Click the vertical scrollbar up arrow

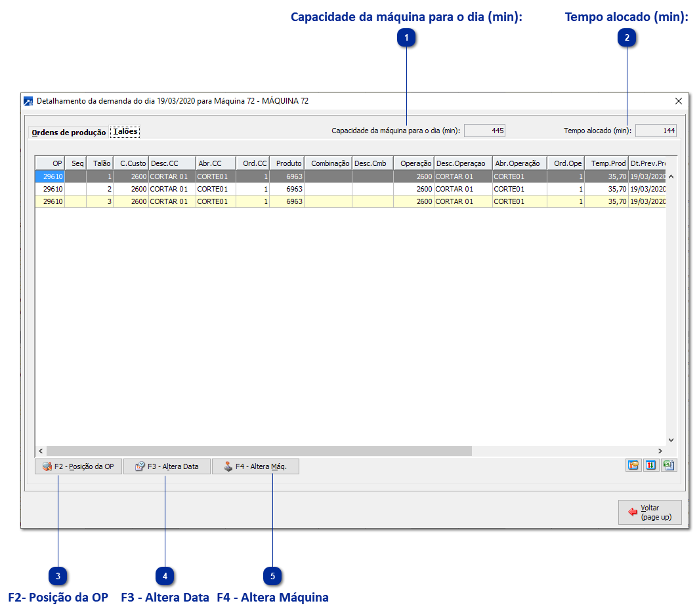(671, 176)
